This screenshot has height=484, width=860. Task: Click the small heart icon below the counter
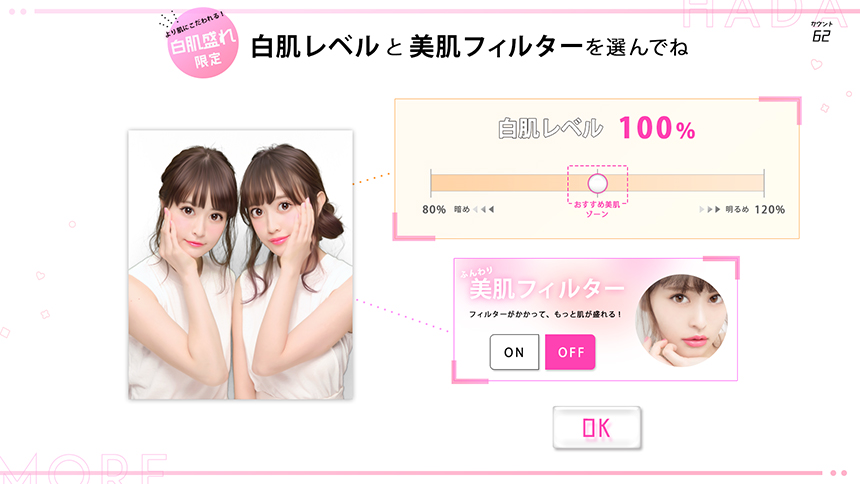coord(817,64)
